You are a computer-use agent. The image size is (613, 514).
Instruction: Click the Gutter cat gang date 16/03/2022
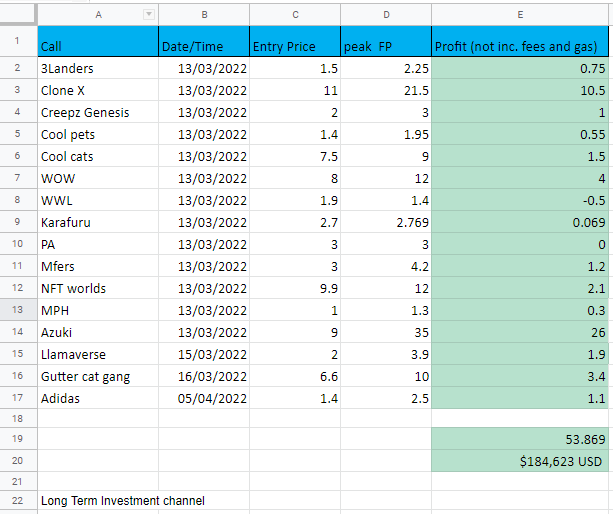click(x=204, y=376)
